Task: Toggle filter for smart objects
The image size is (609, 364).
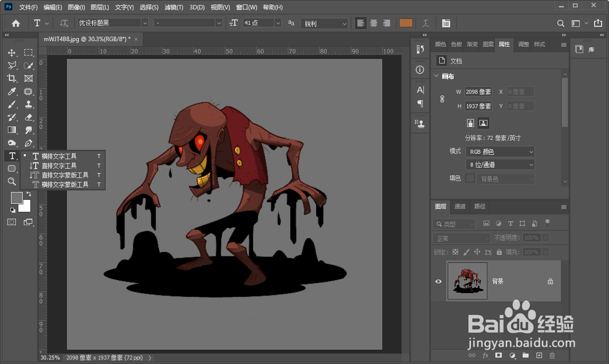Action: click(x=534, y=224)
